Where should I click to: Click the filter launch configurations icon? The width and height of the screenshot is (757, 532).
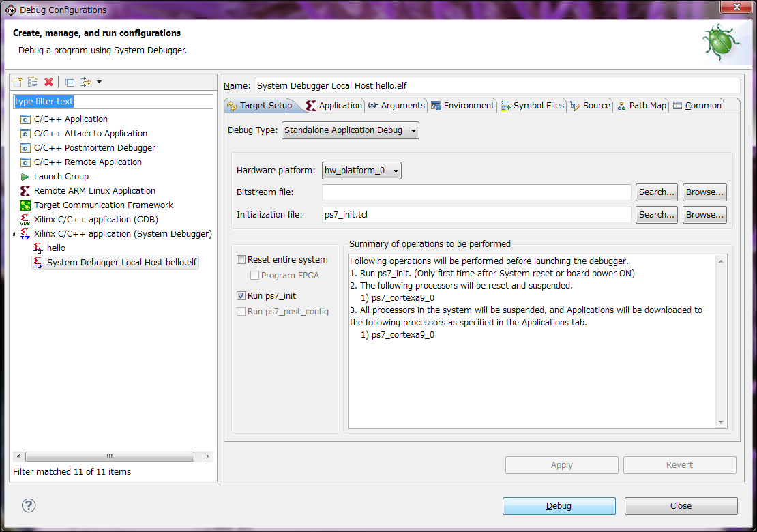click(x=85, y=82)
